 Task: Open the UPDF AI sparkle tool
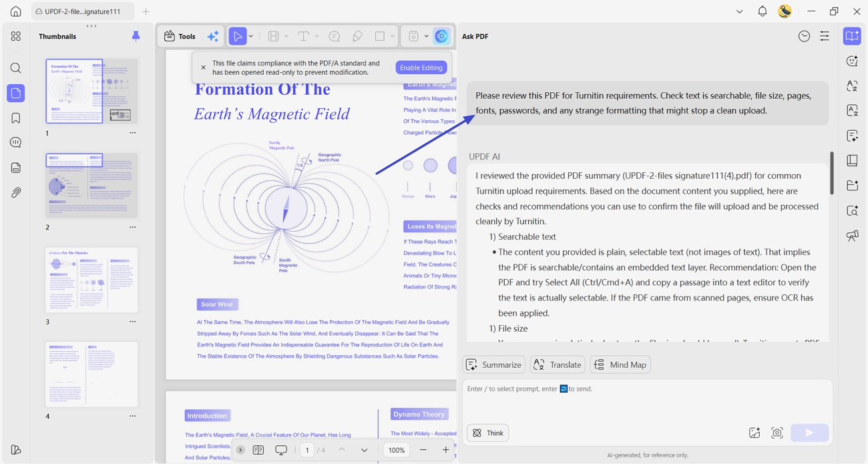[213, 37]
